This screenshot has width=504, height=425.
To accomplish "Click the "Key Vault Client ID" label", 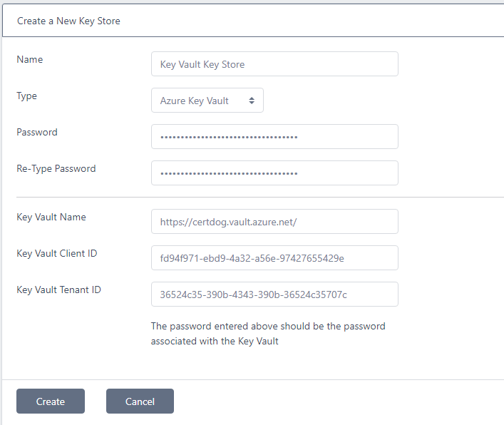I will click(x=56, y=253).
